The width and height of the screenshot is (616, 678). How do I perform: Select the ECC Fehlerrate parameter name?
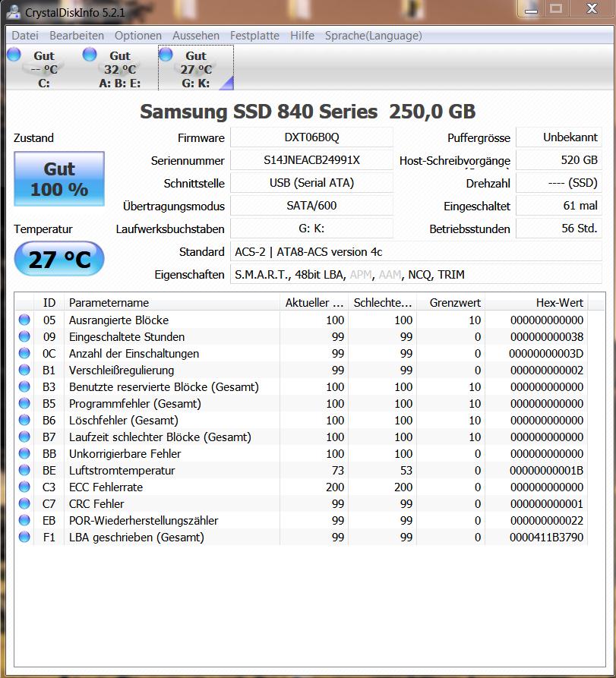click(x=106, y=487)
